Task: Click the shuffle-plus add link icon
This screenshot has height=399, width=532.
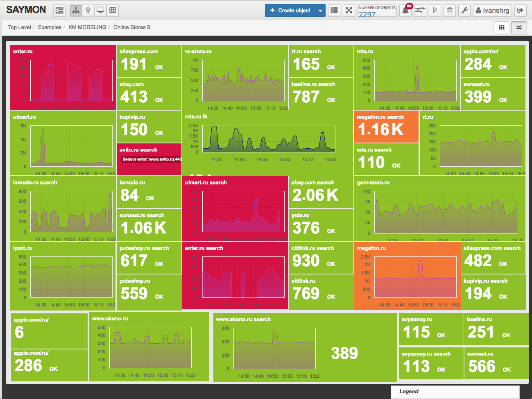Action: coord(420,11)
